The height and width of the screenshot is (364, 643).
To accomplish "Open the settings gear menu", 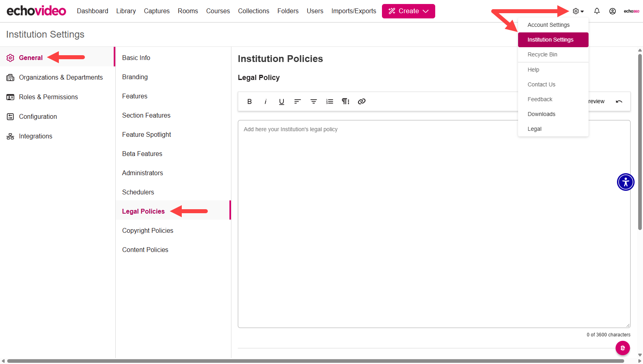I will (x=578, y=11).
